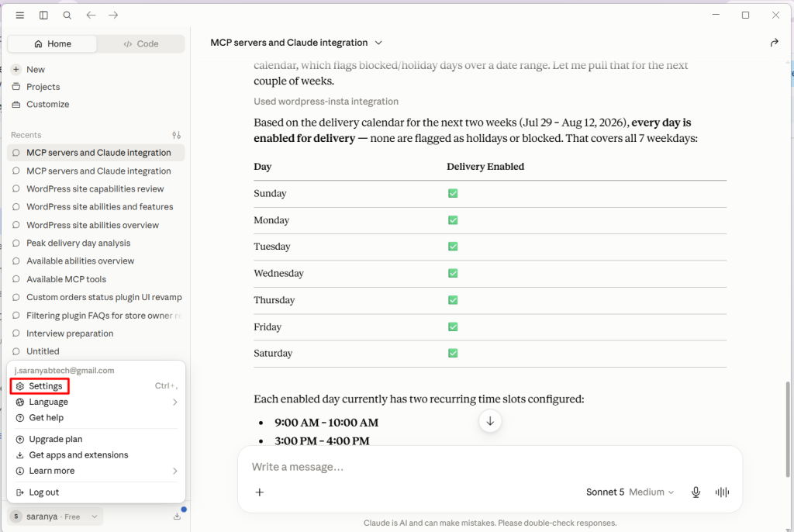Click the Delivery Enabled column header
The height and width of the screenshot is (532, 794).
(485, 167)
